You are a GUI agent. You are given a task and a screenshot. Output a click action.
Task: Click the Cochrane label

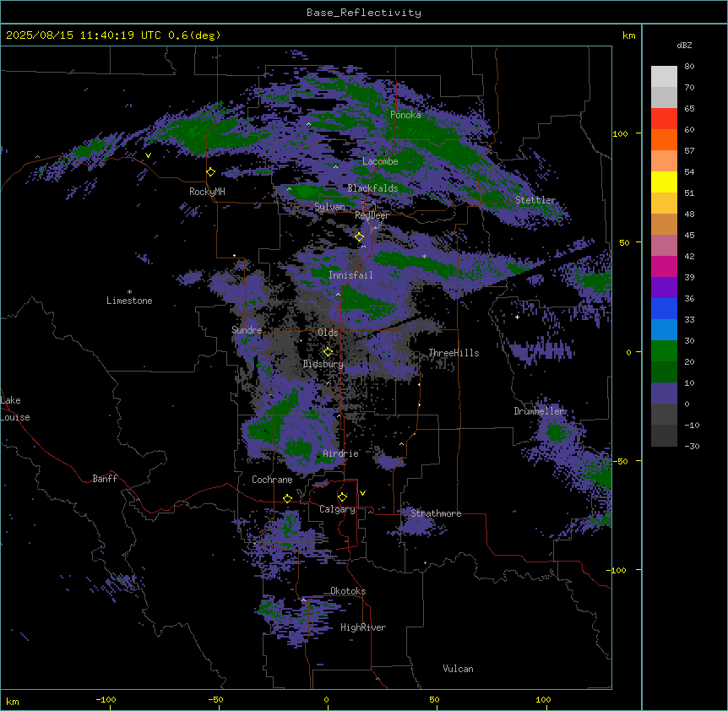point(272,480)
